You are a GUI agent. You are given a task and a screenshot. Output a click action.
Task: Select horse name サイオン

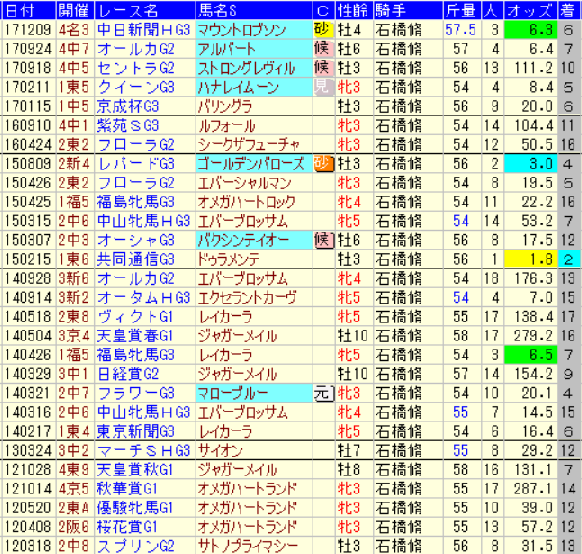tap(220, 451)
